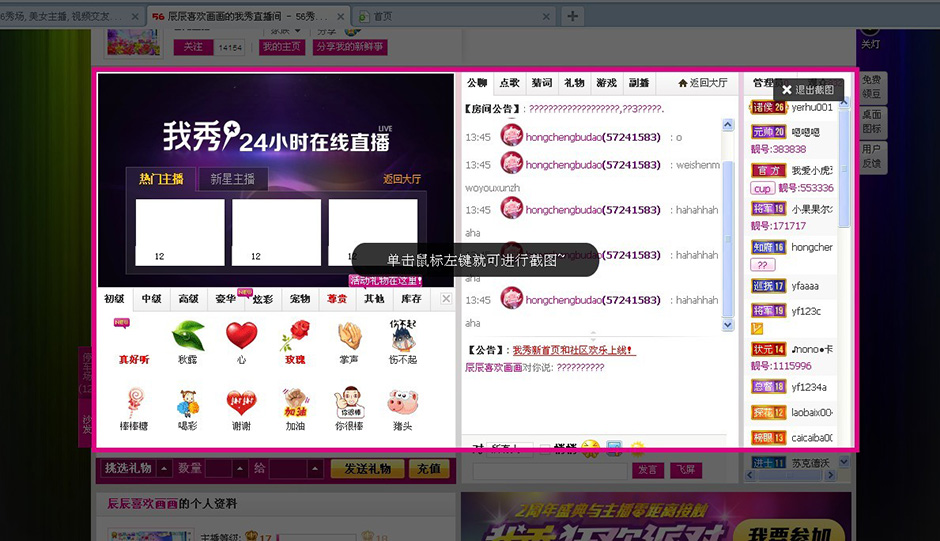Click the 官方 badge in user list

[768, 170]
